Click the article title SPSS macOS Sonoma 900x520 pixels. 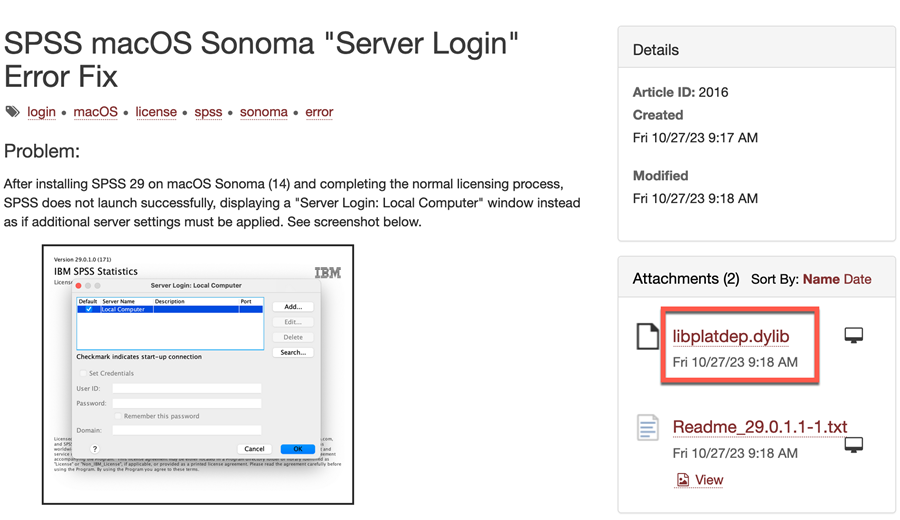point(261,60)
